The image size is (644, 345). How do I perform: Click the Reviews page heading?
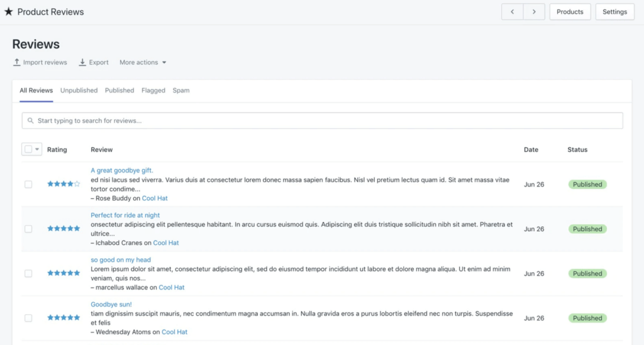36,44
